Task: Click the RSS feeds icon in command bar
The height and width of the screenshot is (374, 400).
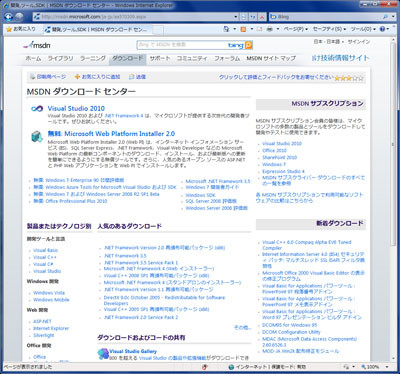Action: click(243, 29)
